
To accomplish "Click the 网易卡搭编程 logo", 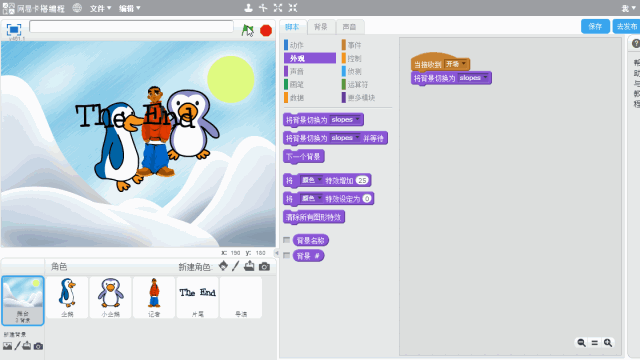I will click(x=33, y=8).
